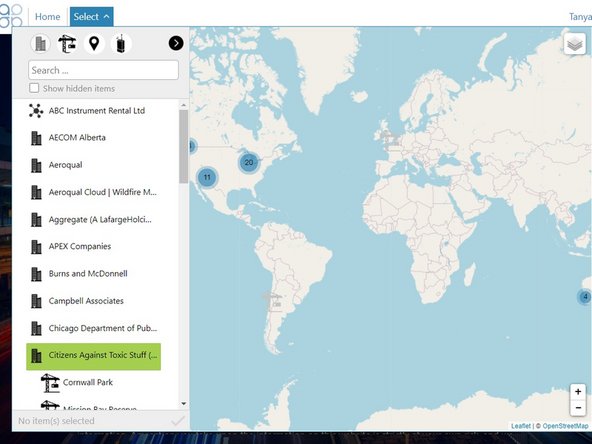Image resolution: width=592 pixels, height=444 pixels.
Task: Select AECOM Alberta in the list
Action: coord(77,137)
